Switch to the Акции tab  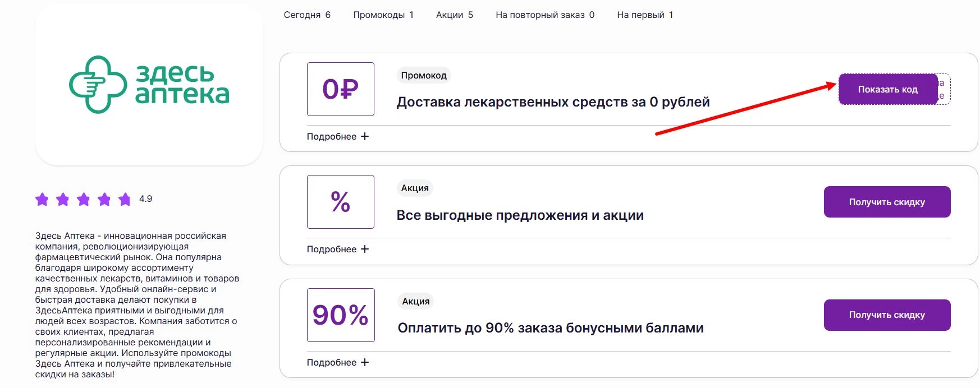click(453, 15)
